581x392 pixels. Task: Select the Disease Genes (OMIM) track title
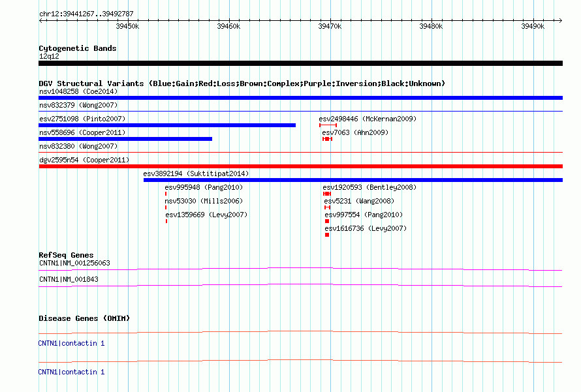[84, 318]
